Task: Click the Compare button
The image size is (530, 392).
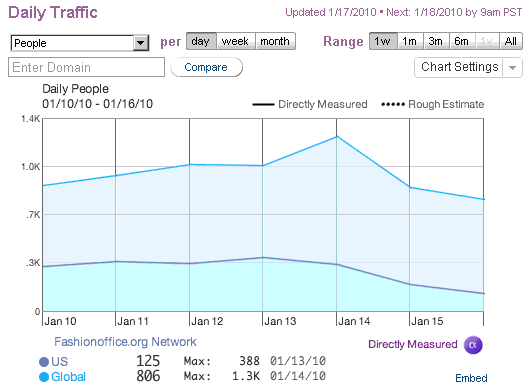Action: 206,67
